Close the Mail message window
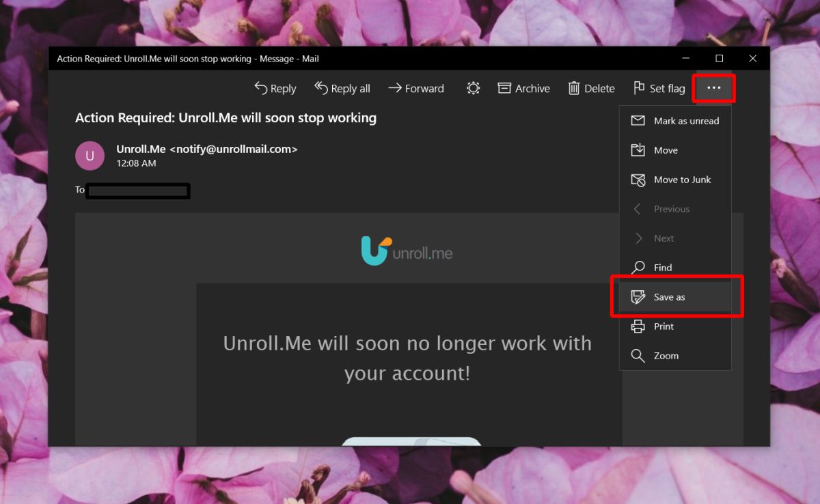The width and height of the screenshot is (820, 504). pos(752,59)
